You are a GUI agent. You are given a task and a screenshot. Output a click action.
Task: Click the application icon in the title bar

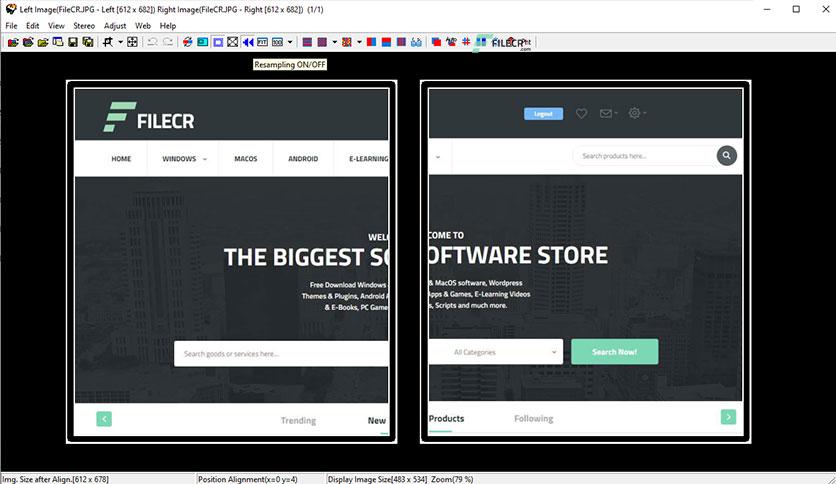[11, 9]
